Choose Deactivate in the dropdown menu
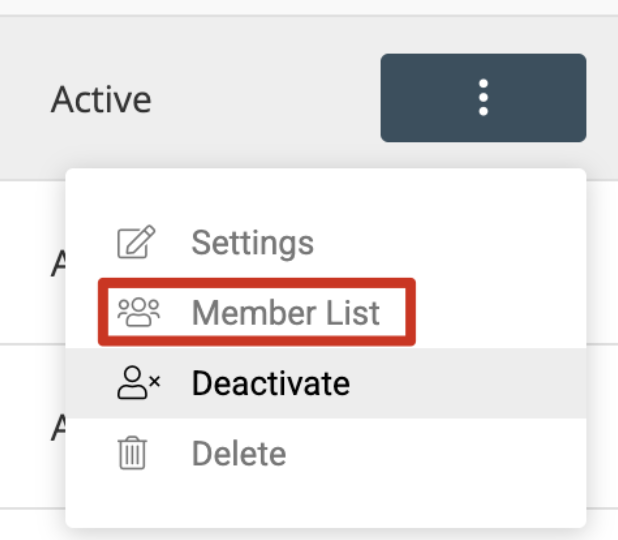The image size is (618, 540). pos(271,383)
